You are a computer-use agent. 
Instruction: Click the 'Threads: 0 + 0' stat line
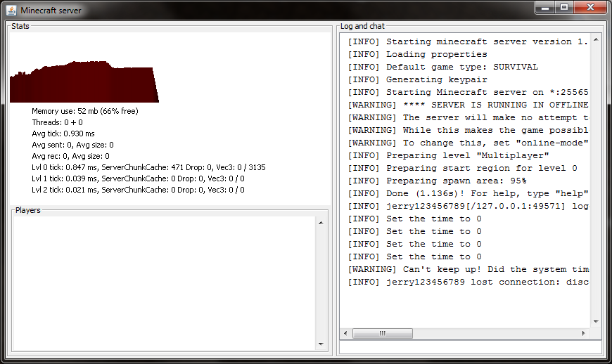point(58,122)
